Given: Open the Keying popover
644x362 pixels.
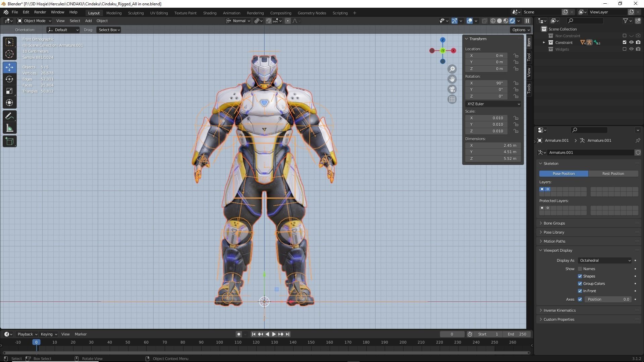Looking at the screenshot, I should pyautogui.click(x=48, y=334).
